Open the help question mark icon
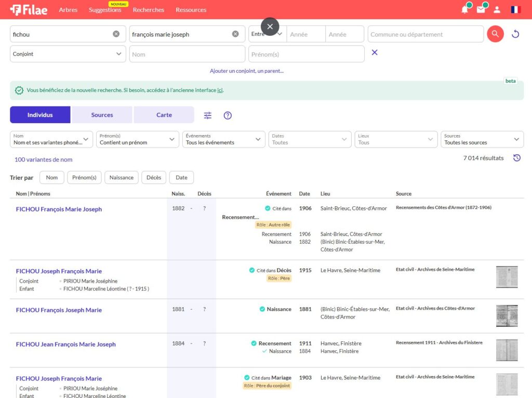Image resolution: width=532 pixels, height=398 pixels. pos(228,115)
